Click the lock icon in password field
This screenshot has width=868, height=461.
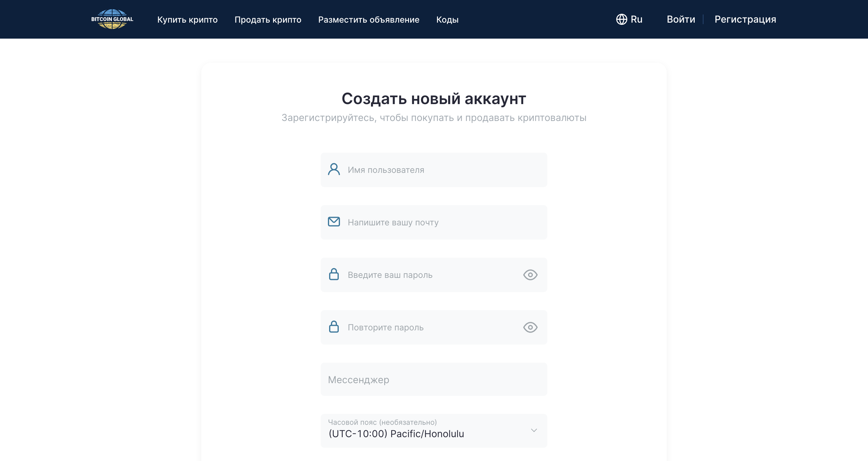[x=334, y=274]
